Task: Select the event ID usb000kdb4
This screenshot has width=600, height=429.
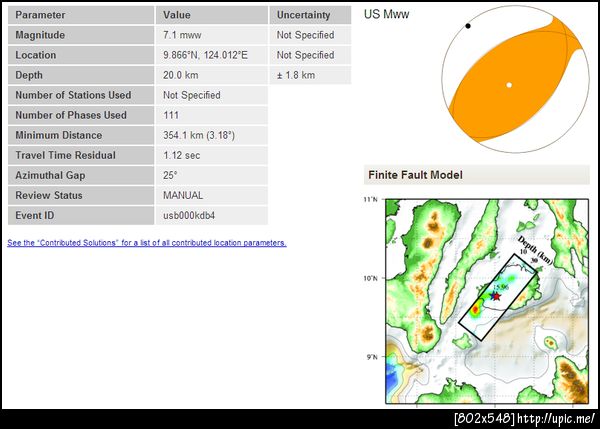Action: [189, 215]
